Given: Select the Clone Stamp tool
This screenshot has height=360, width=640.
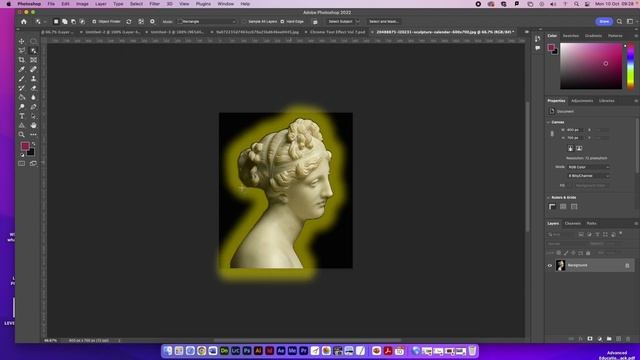Looking at the screenshot, I should tap(33, 79).
